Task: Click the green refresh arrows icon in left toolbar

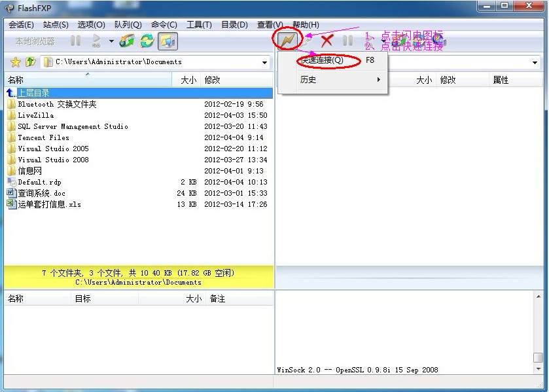Action: 147,41
